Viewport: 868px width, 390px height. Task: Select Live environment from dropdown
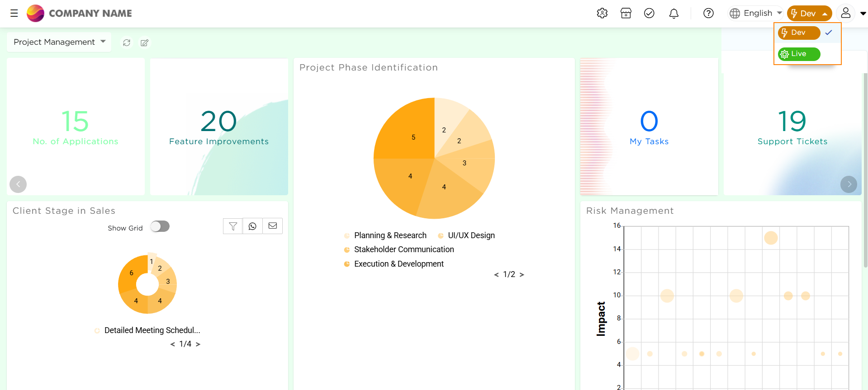[x=799, y=54]
